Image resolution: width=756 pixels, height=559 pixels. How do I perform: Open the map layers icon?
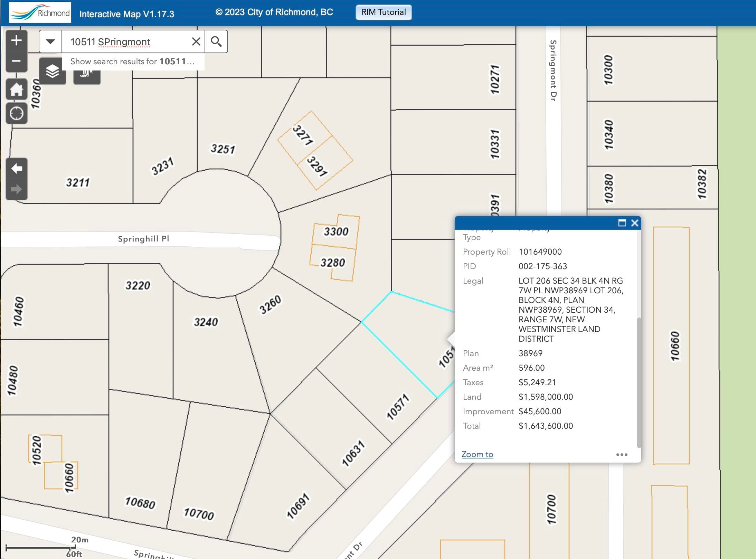pos(53,72)
